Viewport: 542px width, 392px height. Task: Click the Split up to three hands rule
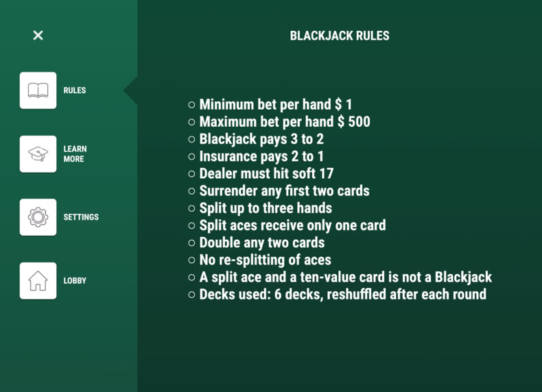[266, 208]
